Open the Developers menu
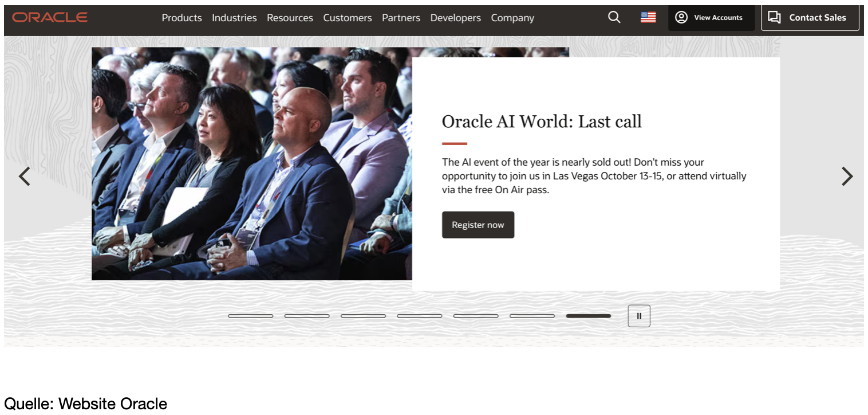This screenshot has height=415, width=868. [456, 18]
